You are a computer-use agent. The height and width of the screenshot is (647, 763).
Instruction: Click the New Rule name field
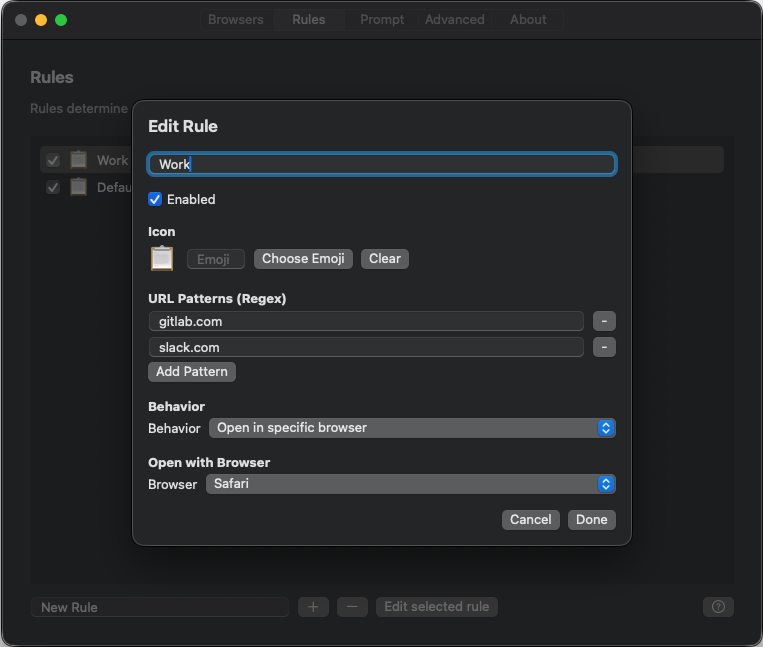160,607
